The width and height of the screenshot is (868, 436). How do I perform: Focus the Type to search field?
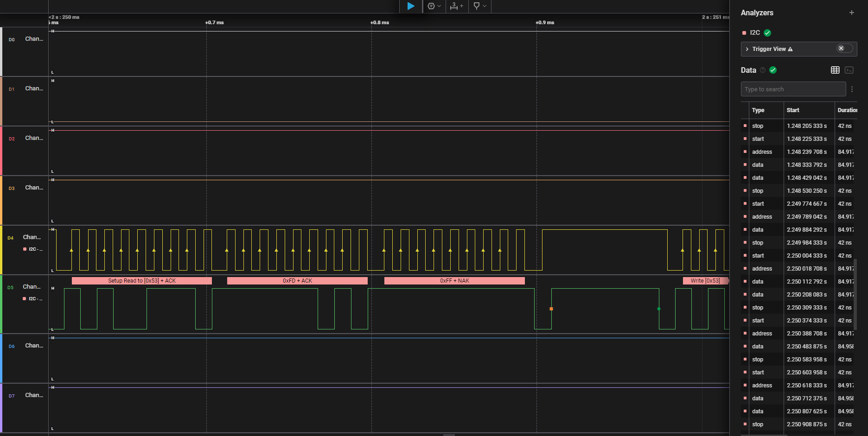coord(793,89)
